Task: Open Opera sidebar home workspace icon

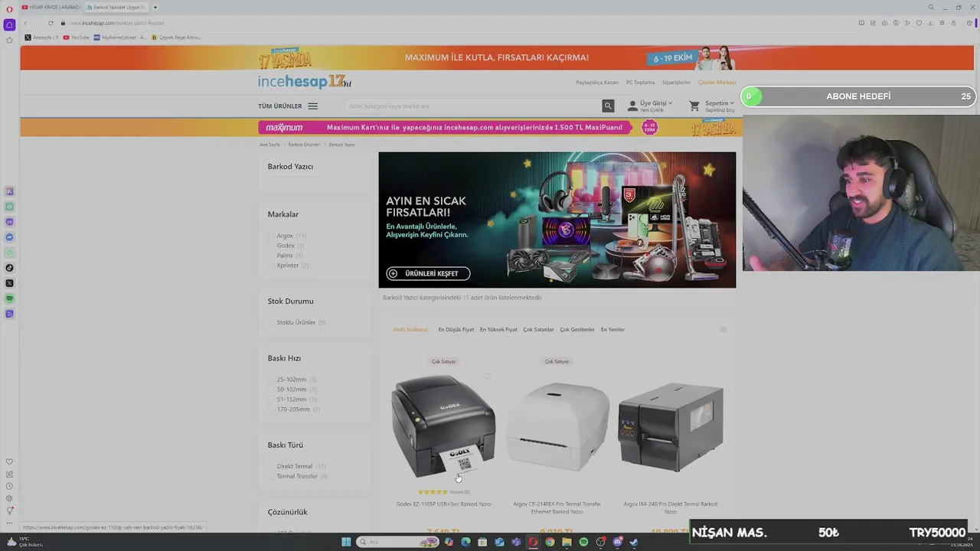Action: (9, 24)
